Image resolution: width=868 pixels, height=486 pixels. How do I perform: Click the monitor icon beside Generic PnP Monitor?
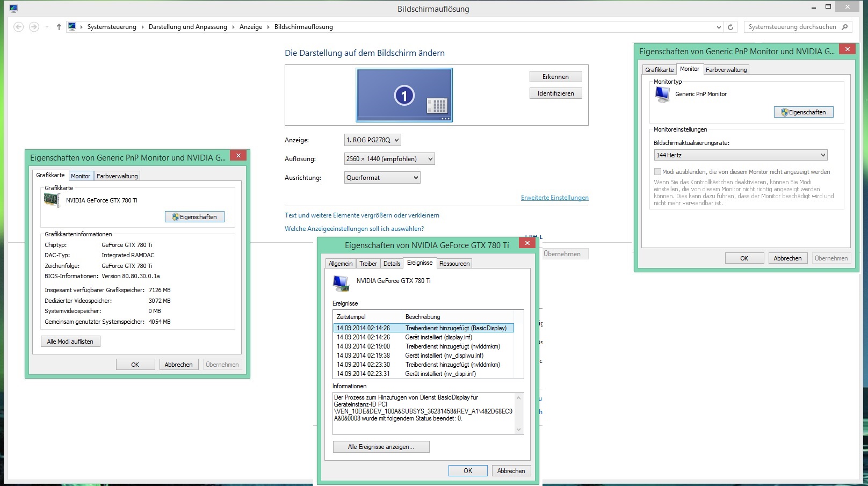coord(662,94)
